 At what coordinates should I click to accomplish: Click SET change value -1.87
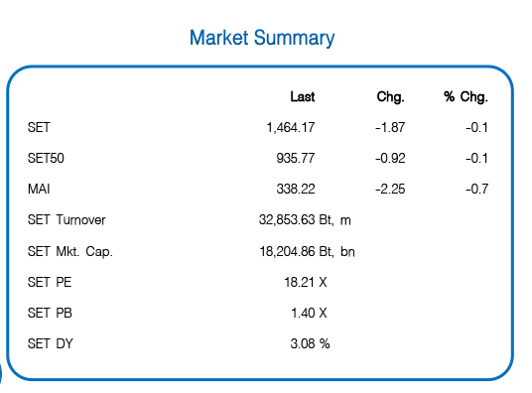click(390, 128)
